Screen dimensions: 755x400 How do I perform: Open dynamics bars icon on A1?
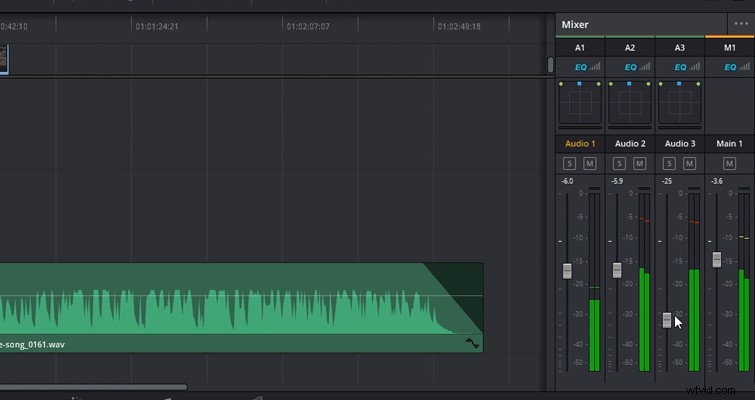coord(595,66)
